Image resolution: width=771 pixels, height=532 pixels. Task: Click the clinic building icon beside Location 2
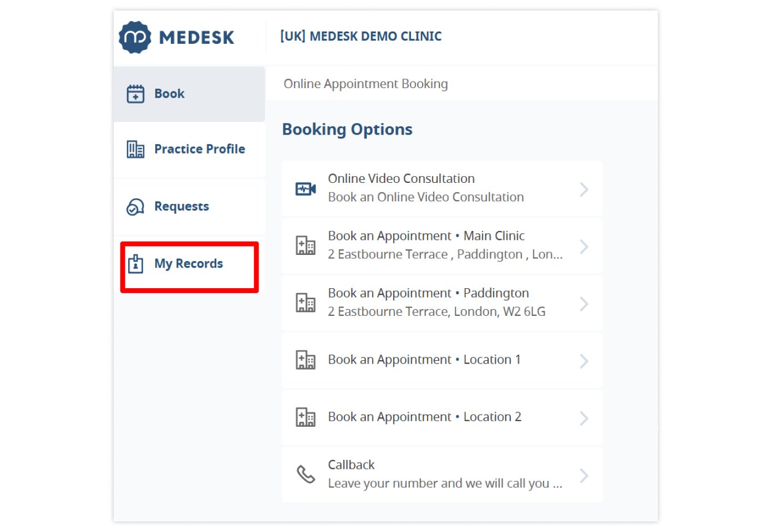pos(306,417)
